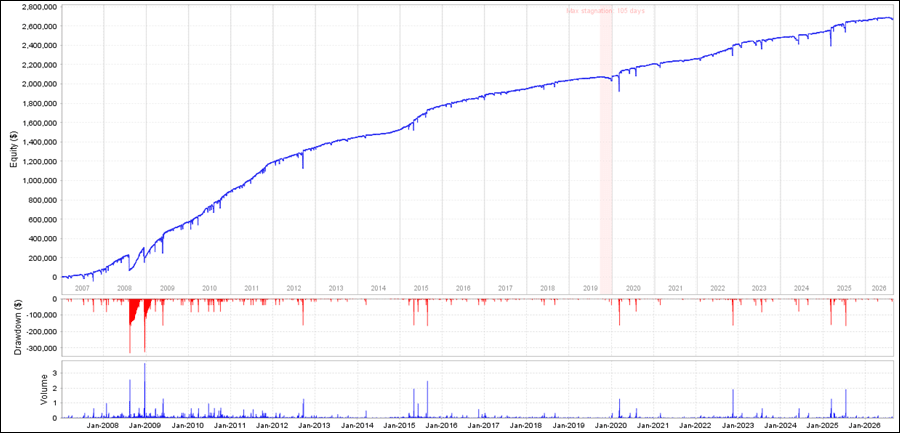
Task: Select the 2015 year label in equity chart
Action: tap(421, 288)
